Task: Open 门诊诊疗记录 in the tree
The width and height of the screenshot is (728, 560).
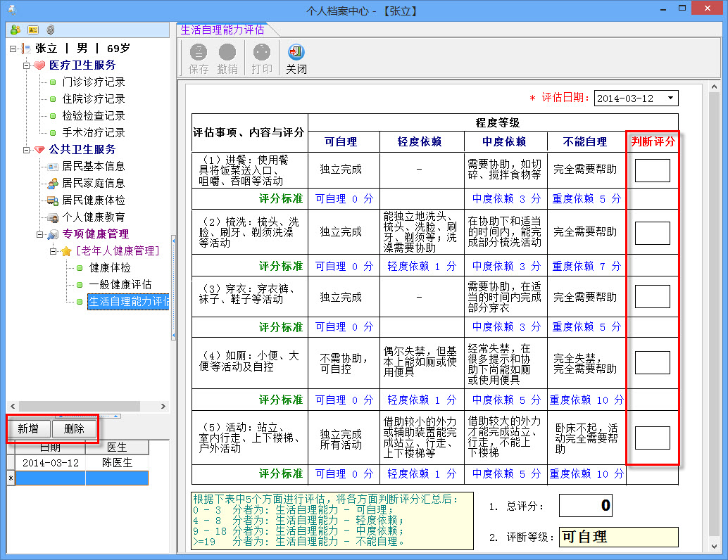Action: 94,82
